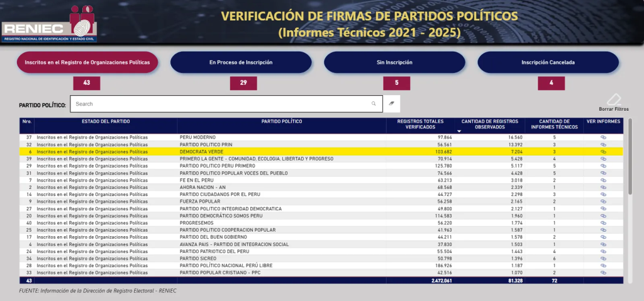Click the 4 count badge

[551, 83]
